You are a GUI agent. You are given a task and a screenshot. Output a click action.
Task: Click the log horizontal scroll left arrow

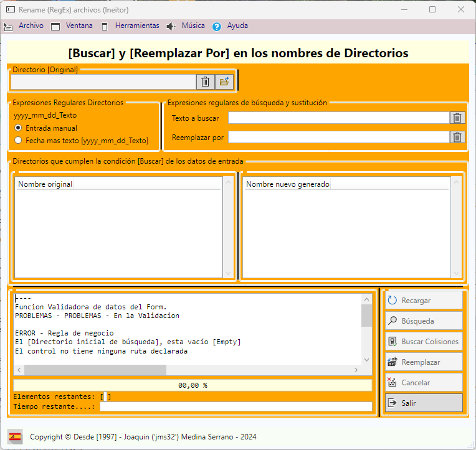coord(19,370)
